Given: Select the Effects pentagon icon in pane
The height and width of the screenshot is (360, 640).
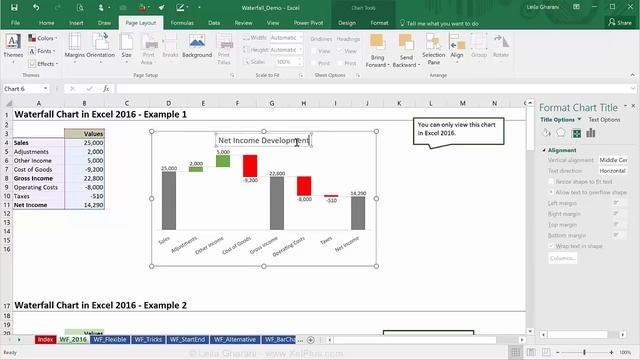Looking at the screenshot, I should pyautogui.click(x=561, y=133).
